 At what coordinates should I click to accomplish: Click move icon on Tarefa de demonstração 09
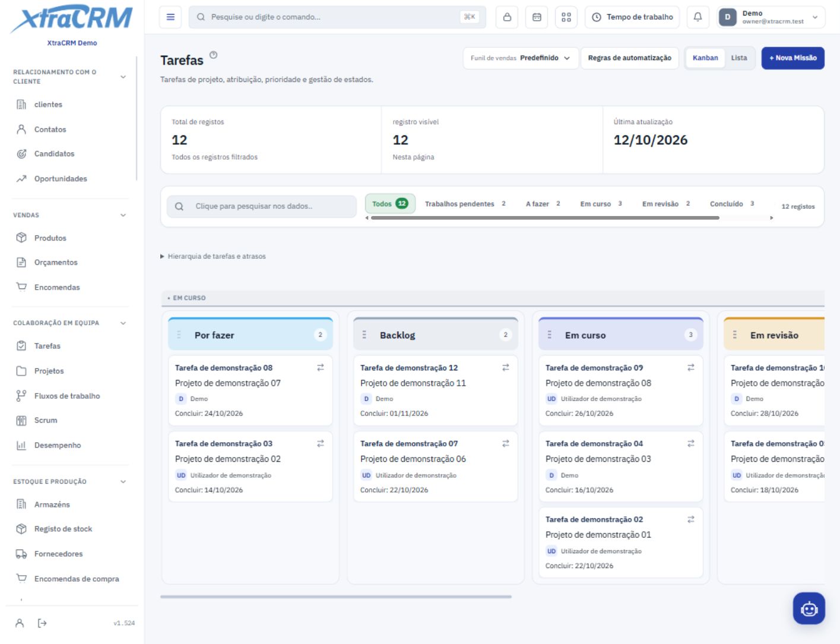click(691, 368)
